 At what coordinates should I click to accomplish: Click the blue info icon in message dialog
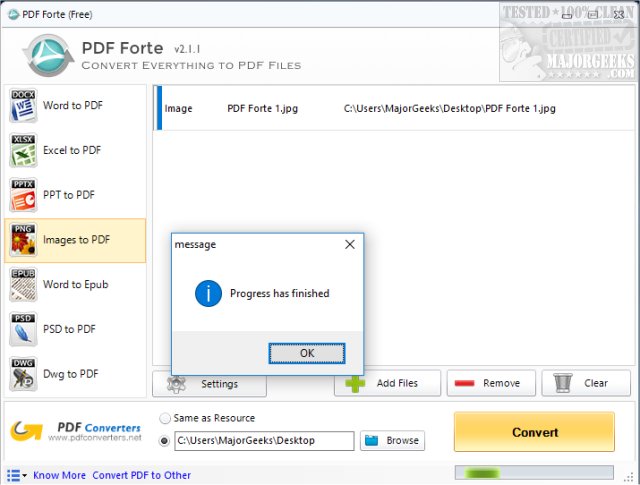(x=208, y=293)
